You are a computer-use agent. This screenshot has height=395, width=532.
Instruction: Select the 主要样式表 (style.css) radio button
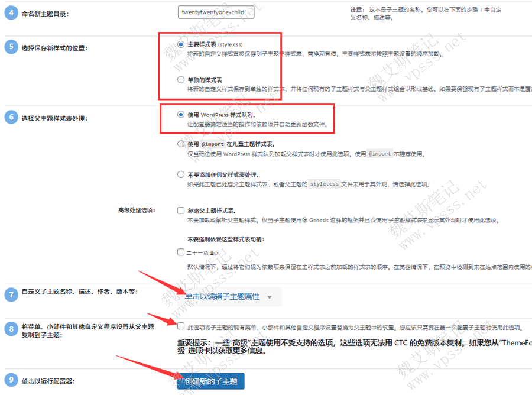click(x=180, y=43)
